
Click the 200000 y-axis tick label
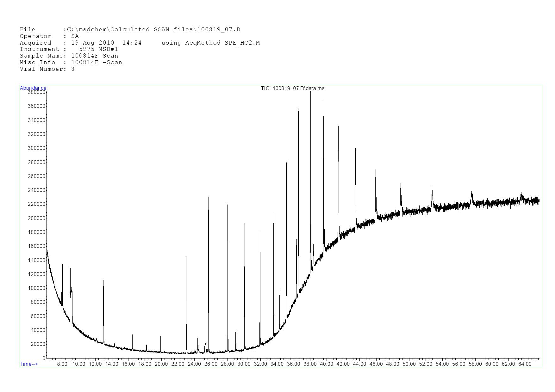pos(36,218)
